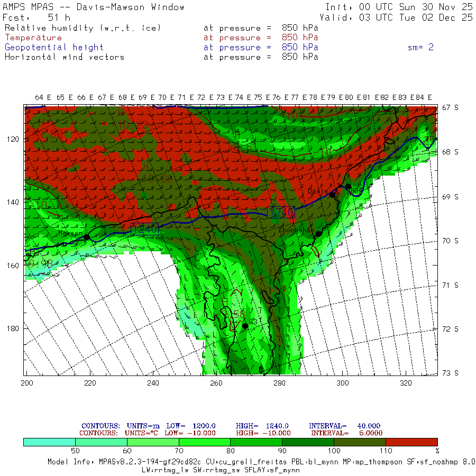This screenshot has height=476, width=476.
Task: Pick the olive 100–110% colorbar swatch
Action: pyautogui.click(x=360, y=442)
